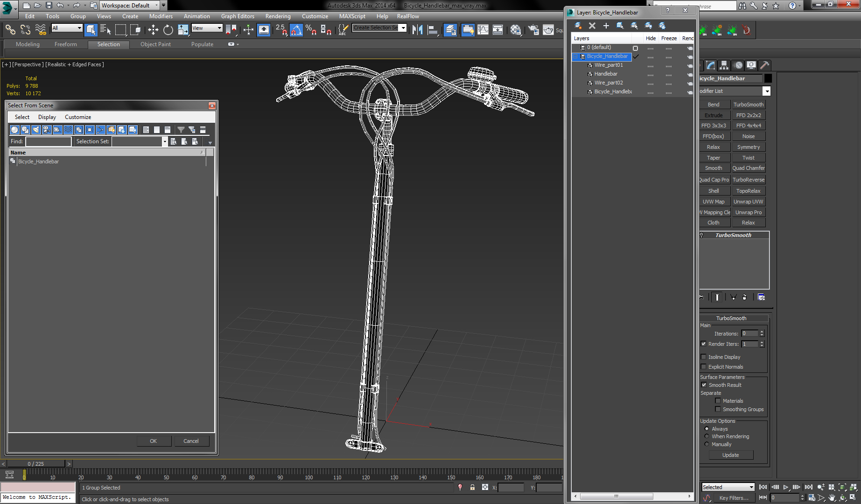The image size is (861, 504).
Task: Click the Key Filters button
Action: coord(734,498)
